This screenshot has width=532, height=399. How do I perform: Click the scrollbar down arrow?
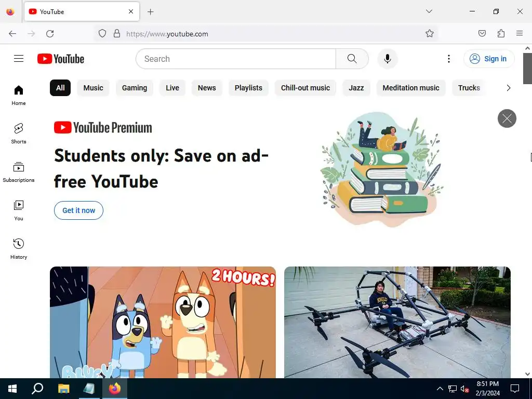[x=528, y=374]
